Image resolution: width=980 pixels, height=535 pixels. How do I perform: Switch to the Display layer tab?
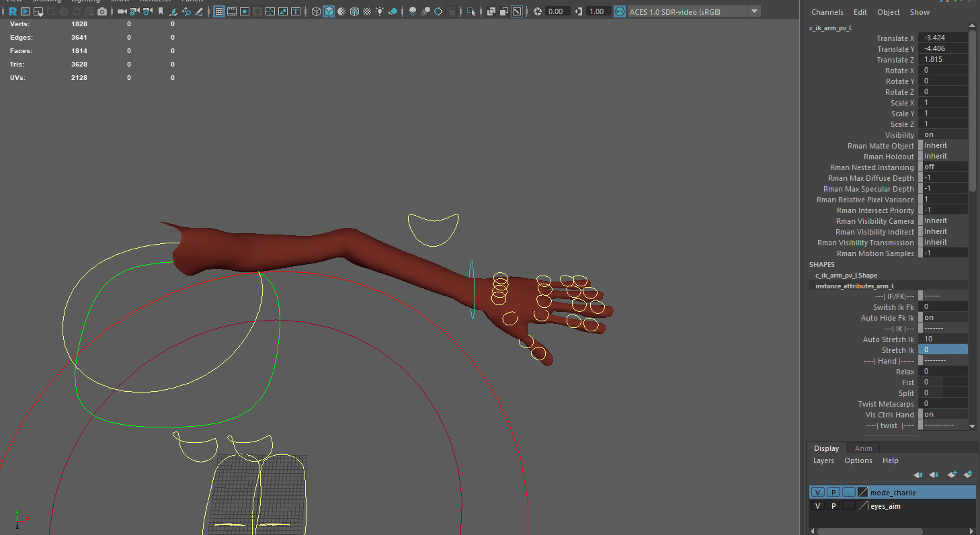point(826,448)
